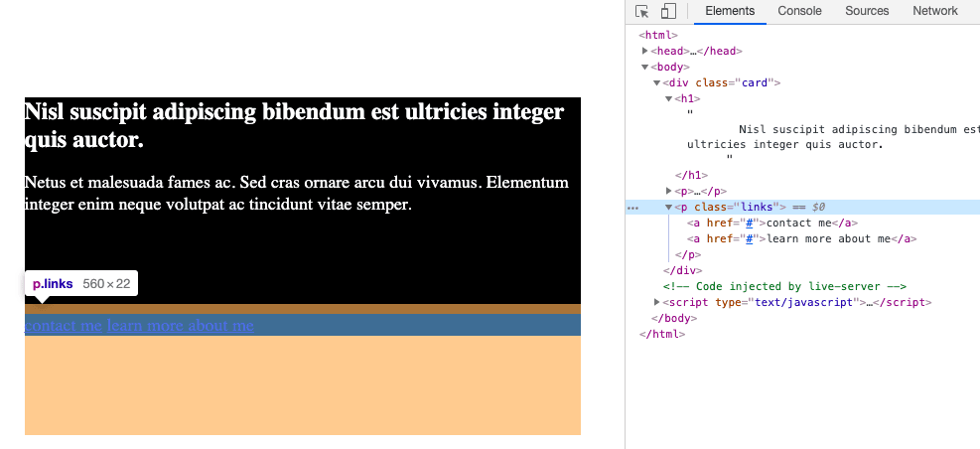
Task: Toggle the device toolbar icon
Action: (668, 12)
